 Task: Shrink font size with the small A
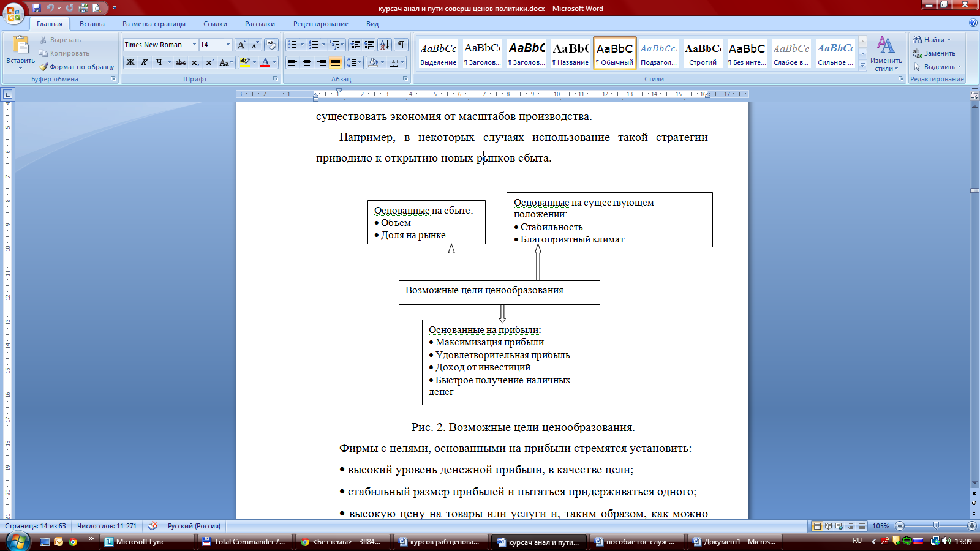[x=255, y=45]
